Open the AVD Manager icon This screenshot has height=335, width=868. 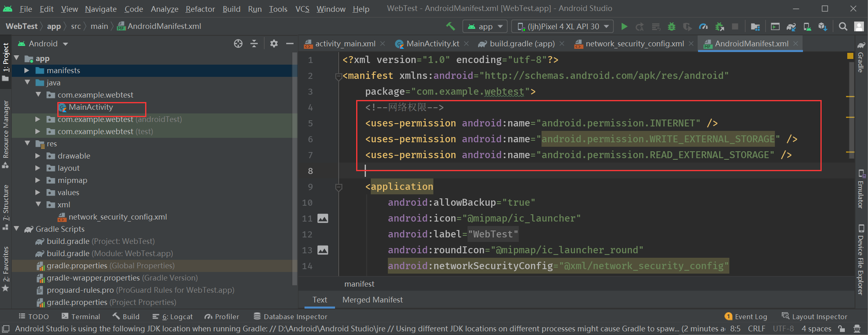point(807,26)
